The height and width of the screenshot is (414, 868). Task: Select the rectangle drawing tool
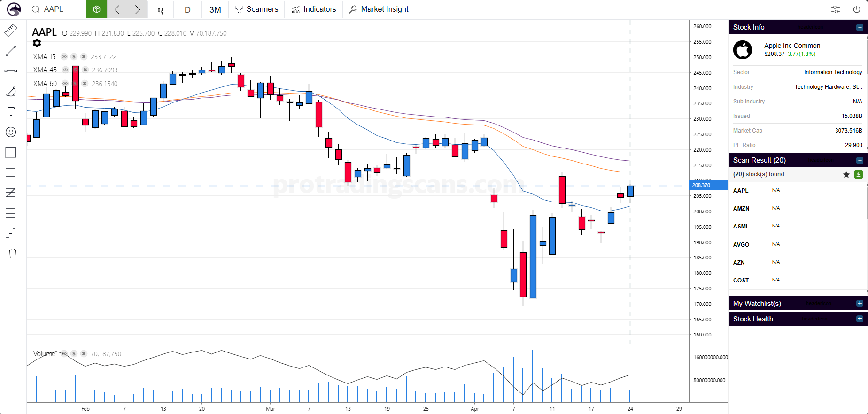[x=11, y=152]
